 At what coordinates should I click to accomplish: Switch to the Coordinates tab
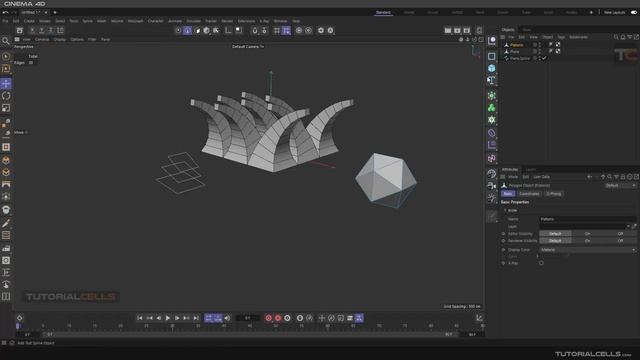pyautogui.click(x=529, y=194)
